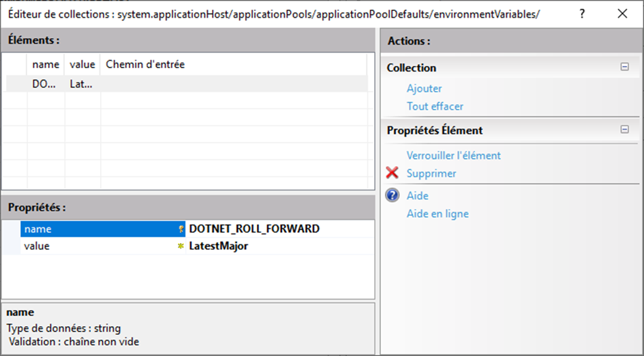Click the red X Supprimer icon

(x=392, y=173)
